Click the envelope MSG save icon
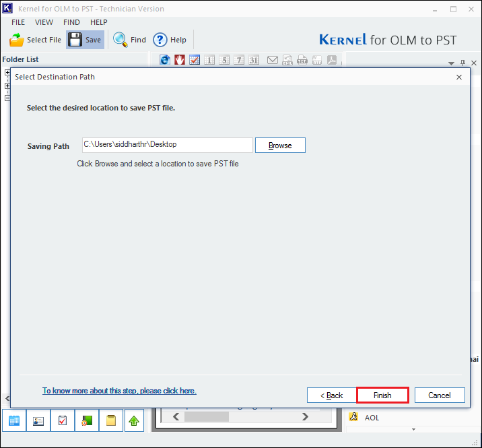The height and width of the screenshot is (448, 482). [x=273, y=60]
